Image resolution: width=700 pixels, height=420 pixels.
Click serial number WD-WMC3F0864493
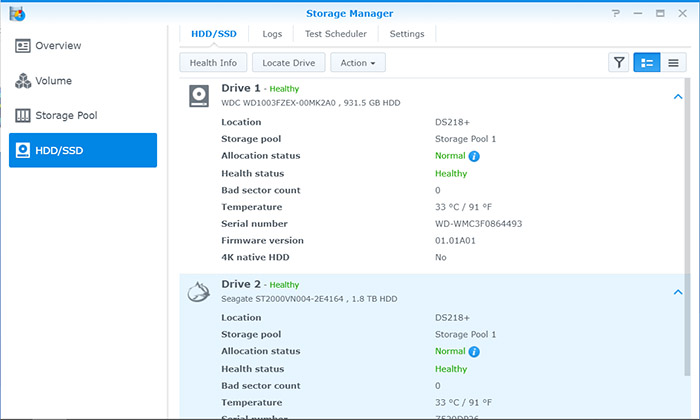(479, 224)
